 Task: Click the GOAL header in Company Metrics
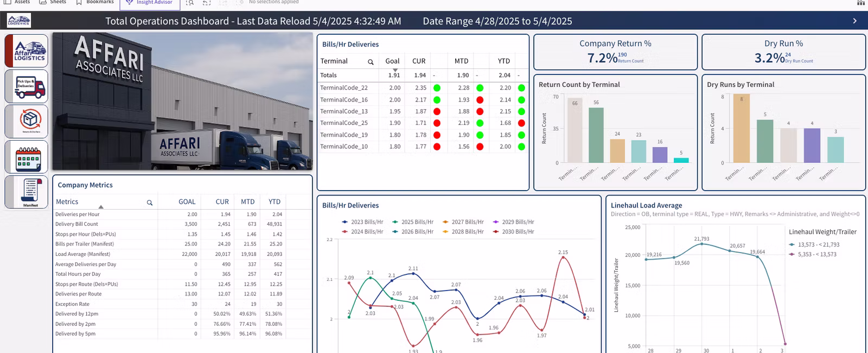[x=187, y=201]
